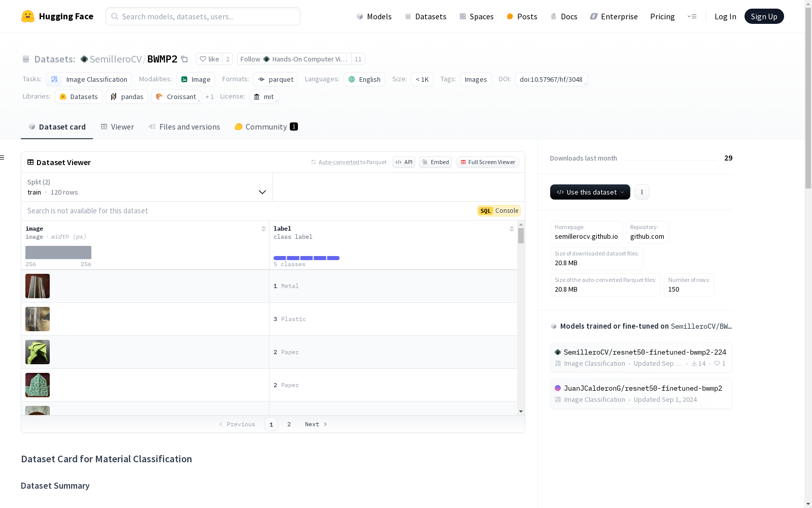Image resolution: width=812 pixels, height=508 pixels.
Task: Expand the Split train dropdown
Action: 147,187
